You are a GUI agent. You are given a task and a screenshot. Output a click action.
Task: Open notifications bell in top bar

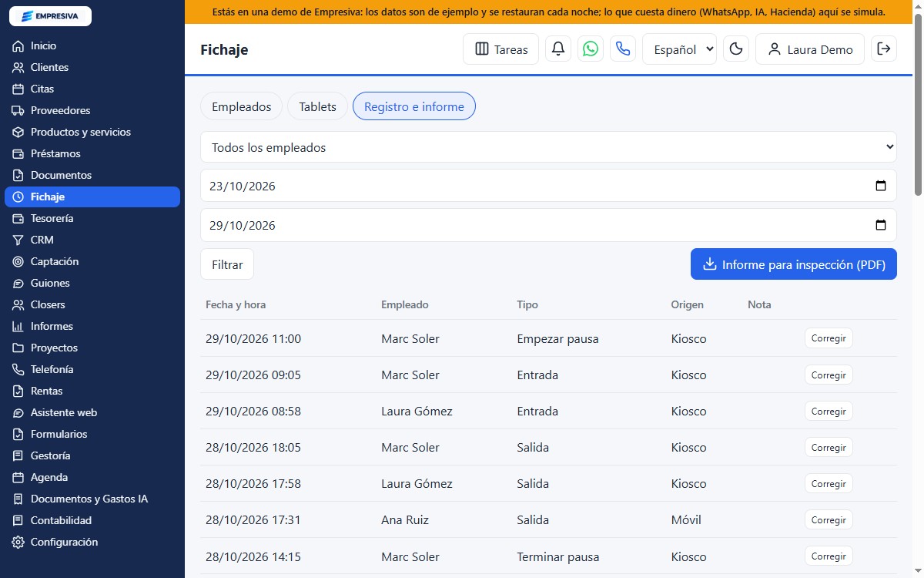coord(558,49)
